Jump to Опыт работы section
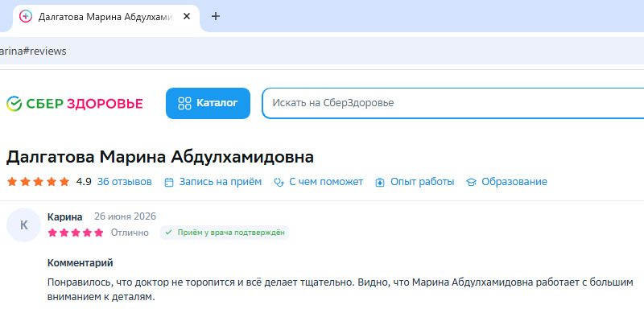The height and width of the screenshot is (309, 644). point(422,182)
